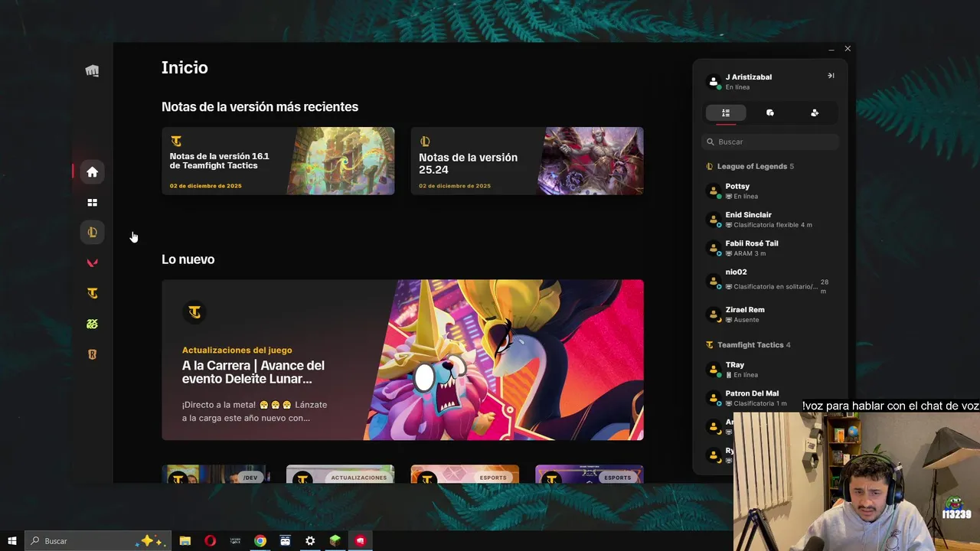The width and height of the screenshot is (980, 551).
Task: Open the library grid icon in sidebar
Action: point(92,203)
